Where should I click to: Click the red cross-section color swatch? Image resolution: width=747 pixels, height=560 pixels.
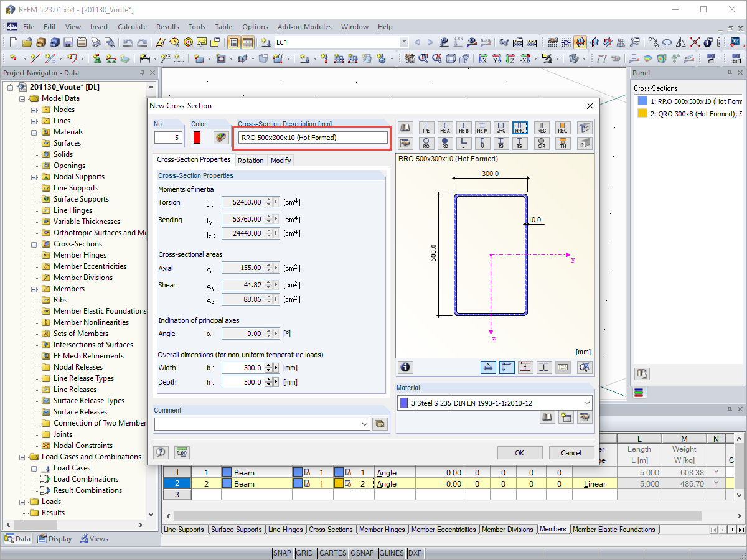[197, 137]
